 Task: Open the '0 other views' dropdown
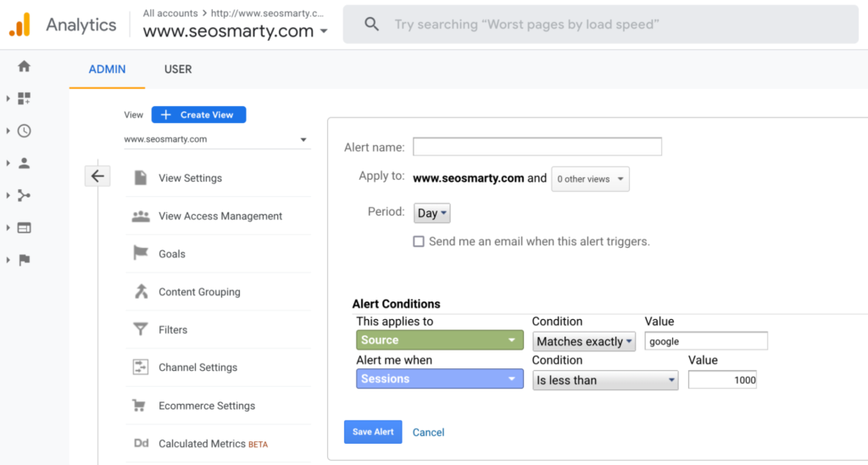click(x=590, y=179)
